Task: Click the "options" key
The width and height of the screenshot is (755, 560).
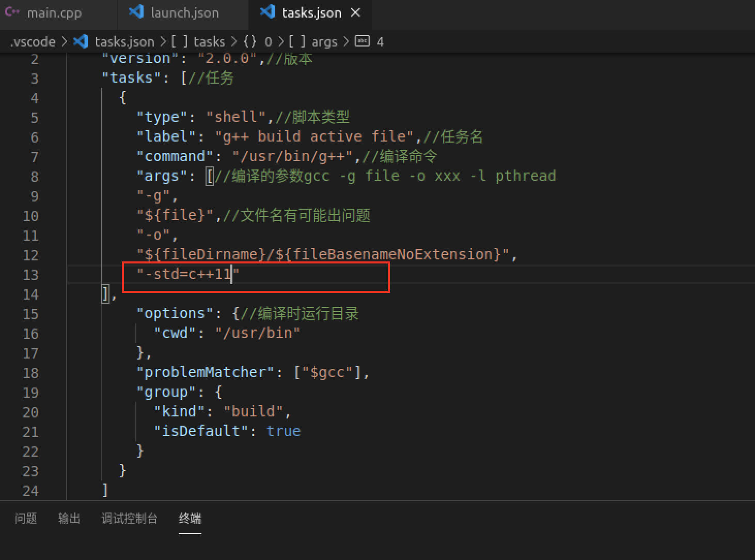Action: (x=175, y=313)
